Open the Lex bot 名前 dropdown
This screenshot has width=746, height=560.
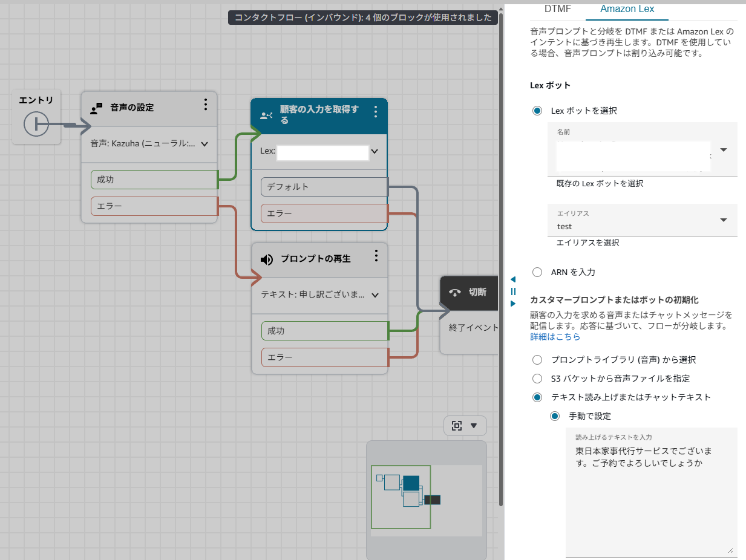tap(724, 149)
